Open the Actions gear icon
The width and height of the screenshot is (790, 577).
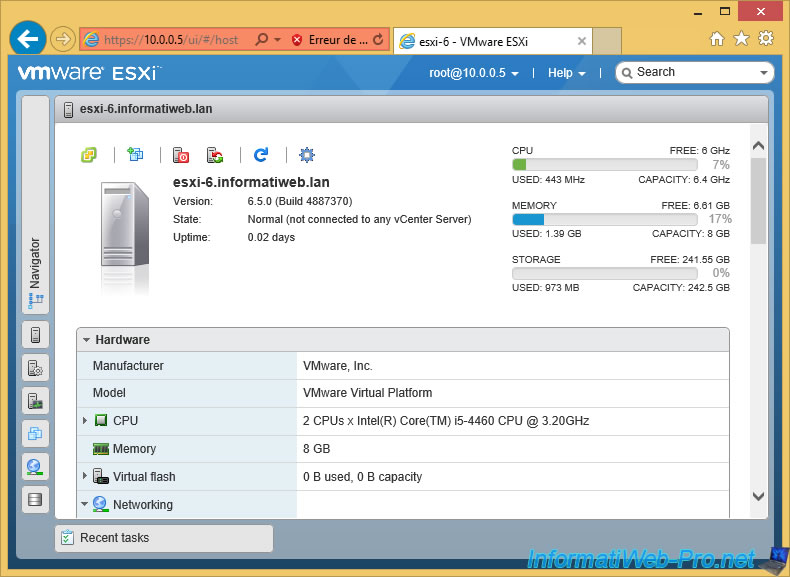point(307,155)
